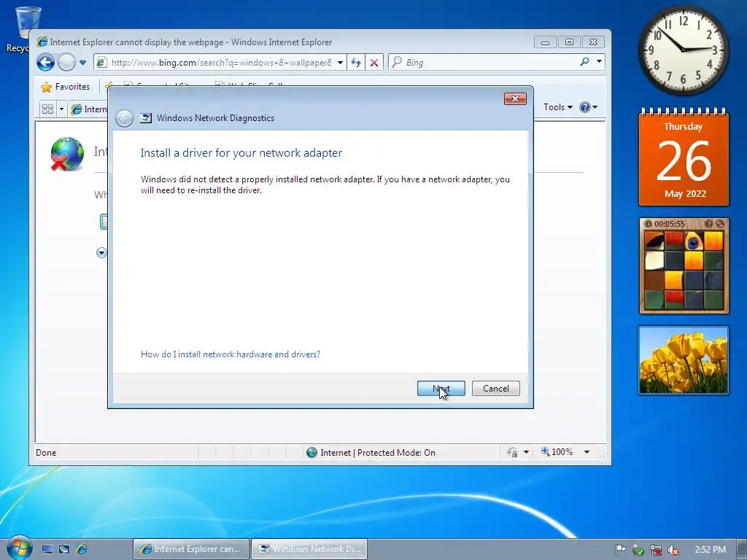The image size is (747, 560).
Task: Close the Windows Network Diagnostics dialog
Action: [515, 98]
